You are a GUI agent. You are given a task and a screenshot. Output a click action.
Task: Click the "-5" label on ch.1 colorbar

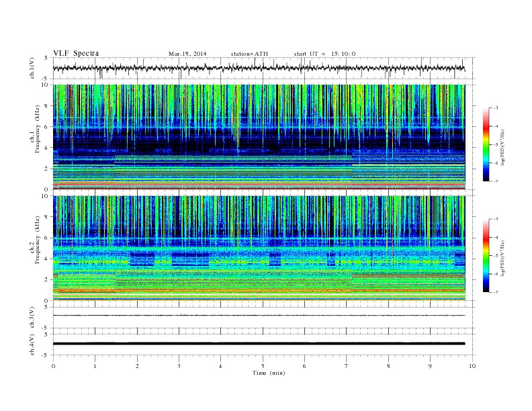(495, 145)
